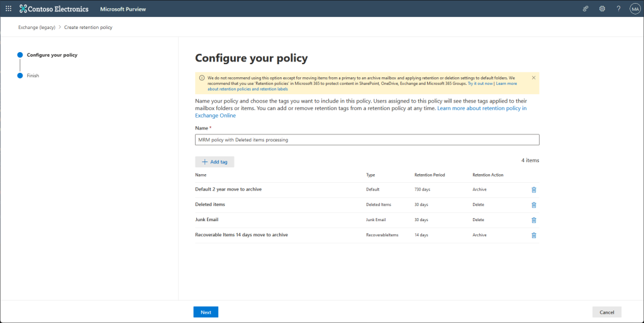Delete the Deleted items tag
This screenshot has height=323, width=644.
tap(534, 205)
